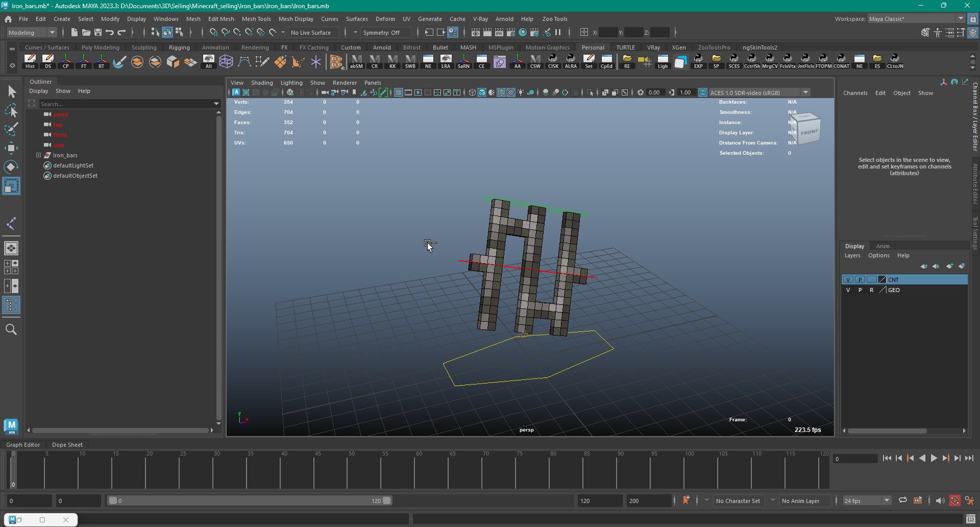
Task: Redo the last undone action
Action: 121,32
